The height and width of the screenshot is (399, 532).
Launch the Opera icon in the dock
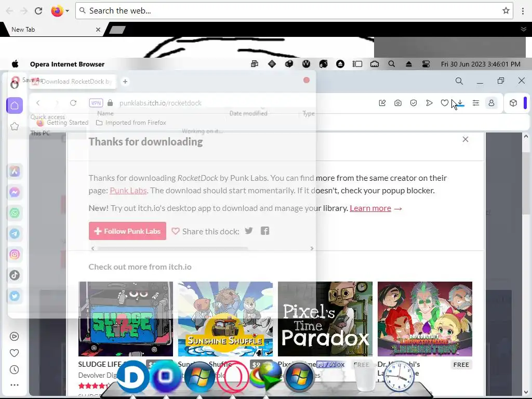click(x=233, y=377)
